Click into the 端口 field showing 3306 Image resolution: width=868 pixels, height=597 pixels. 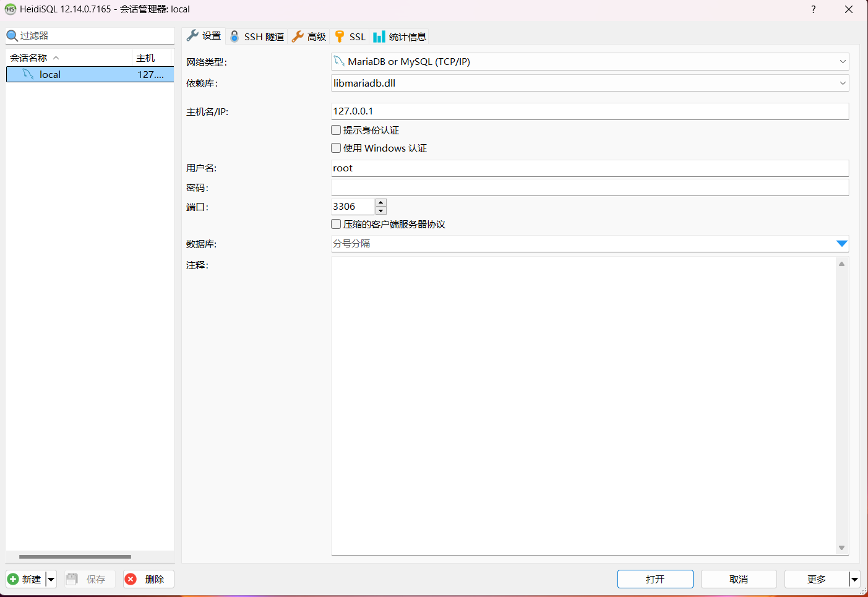click(x=353, y=207)
